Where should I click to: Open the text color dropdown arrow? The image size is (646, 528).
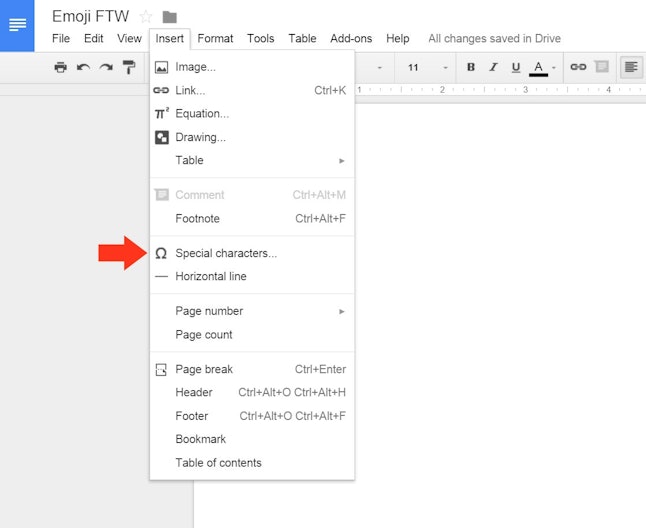point(554,68)
